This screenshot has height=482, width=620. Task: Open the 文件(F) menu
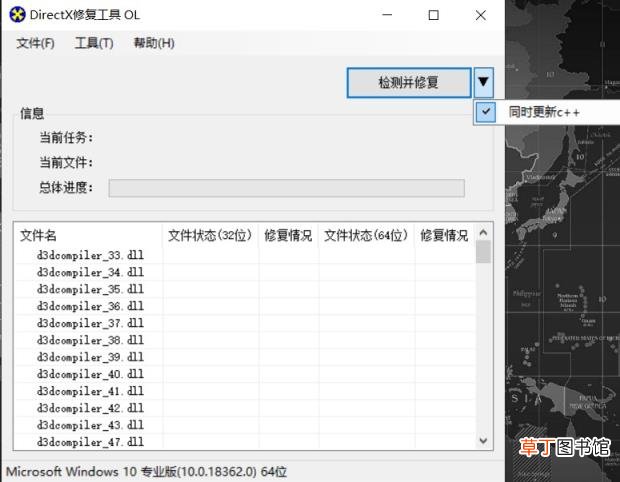(x=35, y=43)
